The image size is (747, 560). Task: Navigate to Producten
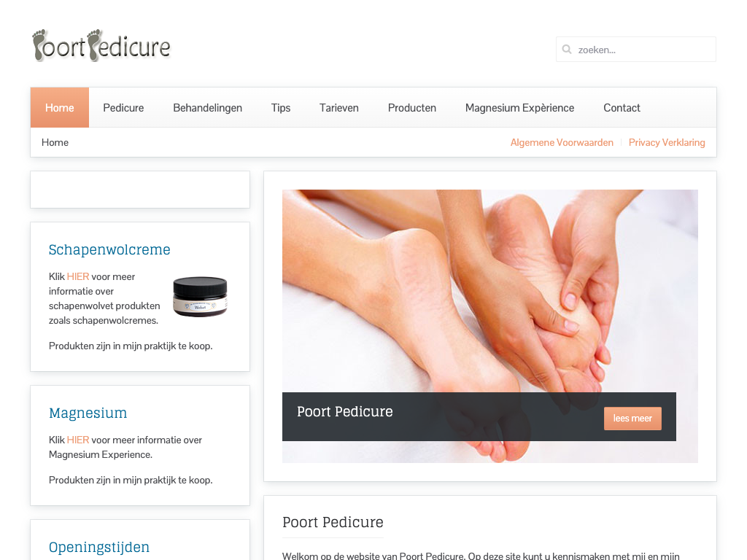[x=412, y=108]
